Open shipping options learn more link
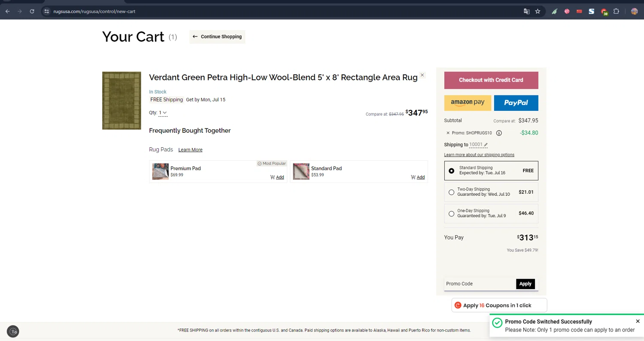Viewport: 644px width, 341px height. click(479, 155)
